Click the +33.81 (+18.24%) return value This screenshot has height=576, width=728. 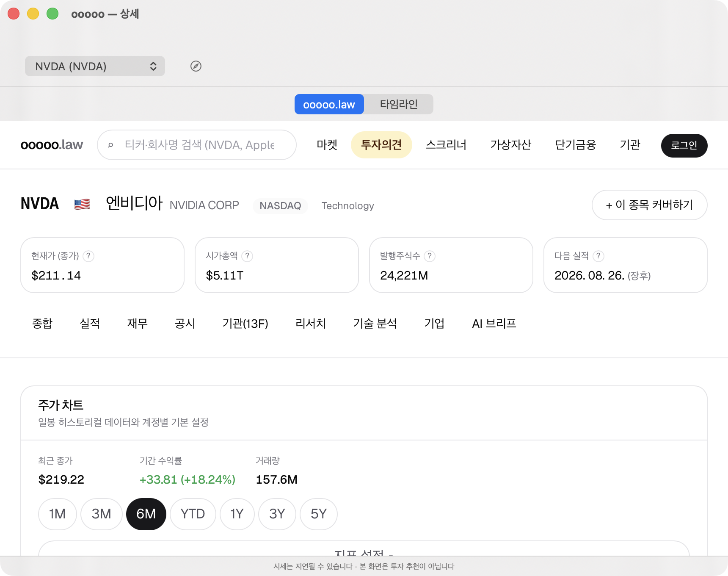tap(188, 480)
